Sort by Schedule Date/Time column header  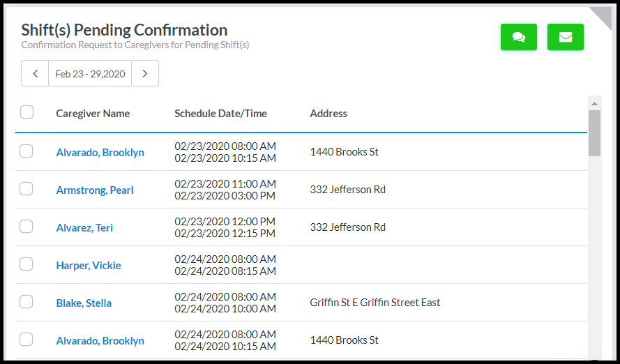pos(220,114)
